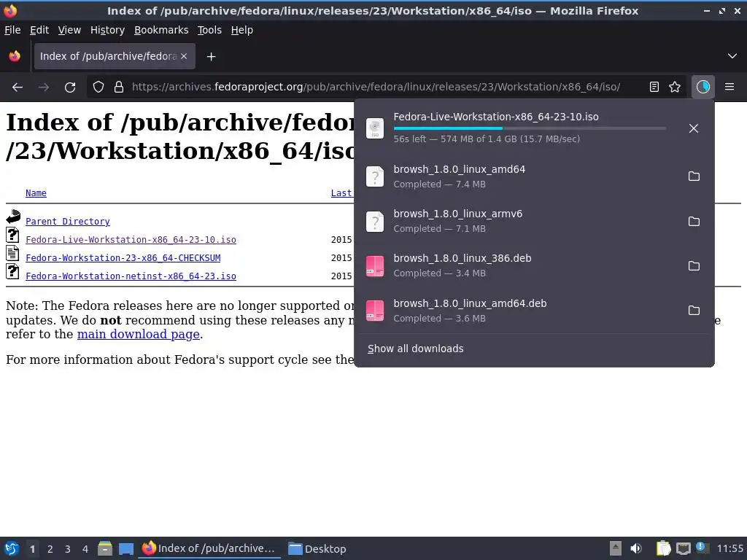Click the Fedora ISO download progress bar
The width and height of the screenshot is (747, 560).
click(x=530, y=128)
